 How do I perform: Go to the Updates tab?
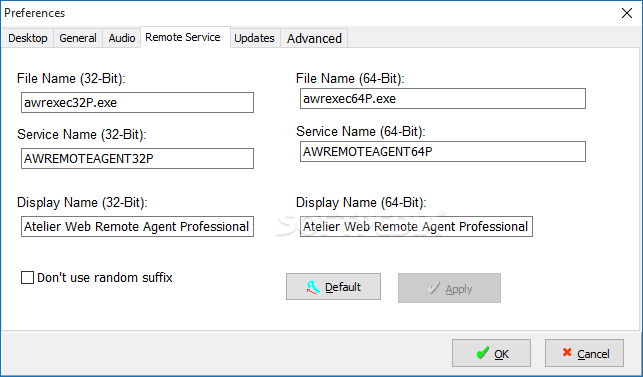click(254, 38)
